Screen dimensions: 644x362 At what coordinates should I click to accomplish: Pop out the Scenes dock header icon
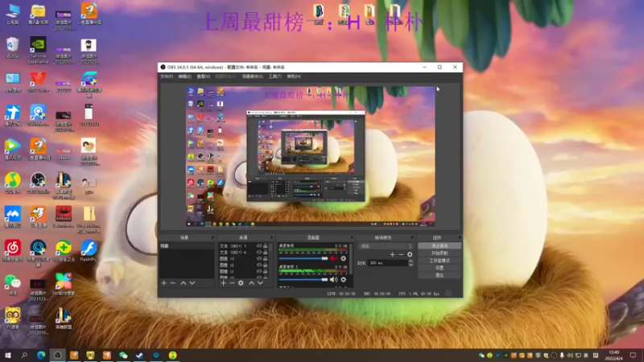click(213, 237)
